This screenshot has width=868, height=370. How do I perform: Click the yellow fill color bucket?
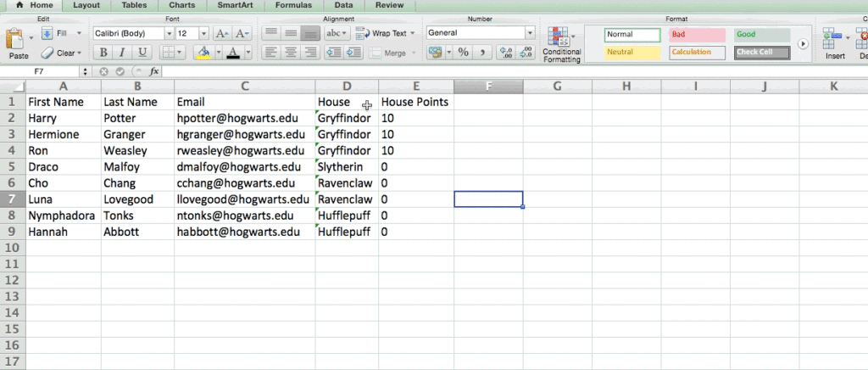pos(203,53)
